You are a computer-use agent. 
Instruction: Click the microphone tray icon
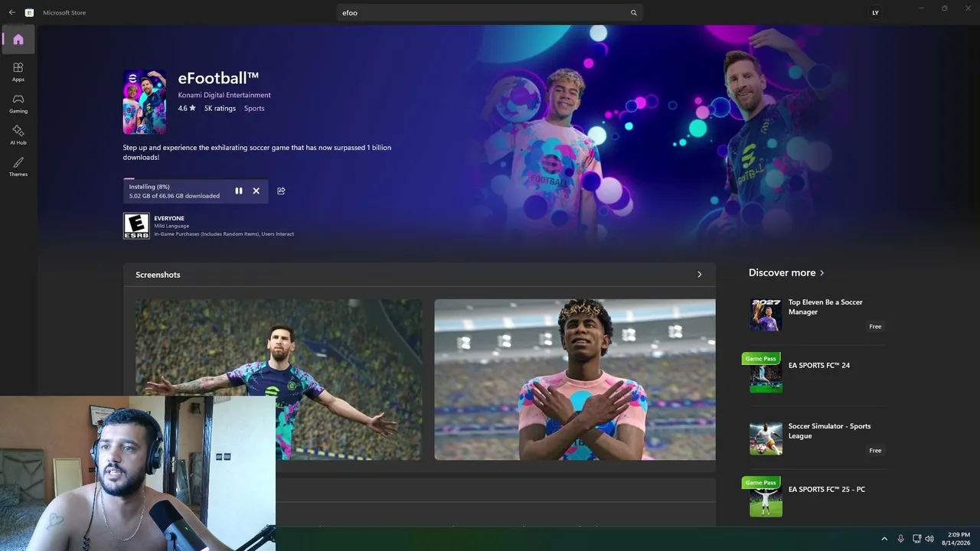click(901, 539)
